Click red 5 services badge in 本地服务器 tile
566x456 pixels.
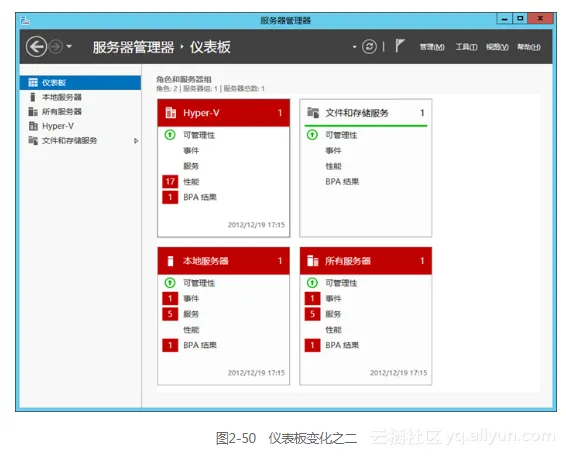pos(170,314)
